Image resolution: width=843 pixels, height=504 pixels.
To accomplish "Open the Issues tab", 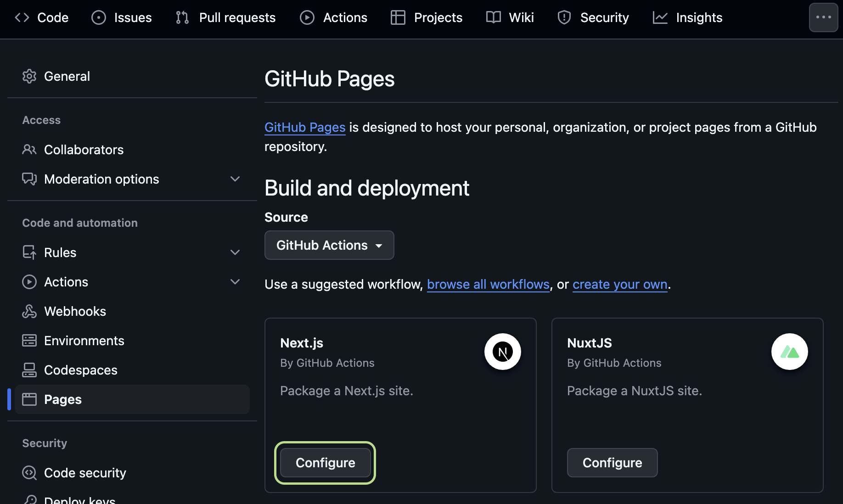I will point(122,17).
